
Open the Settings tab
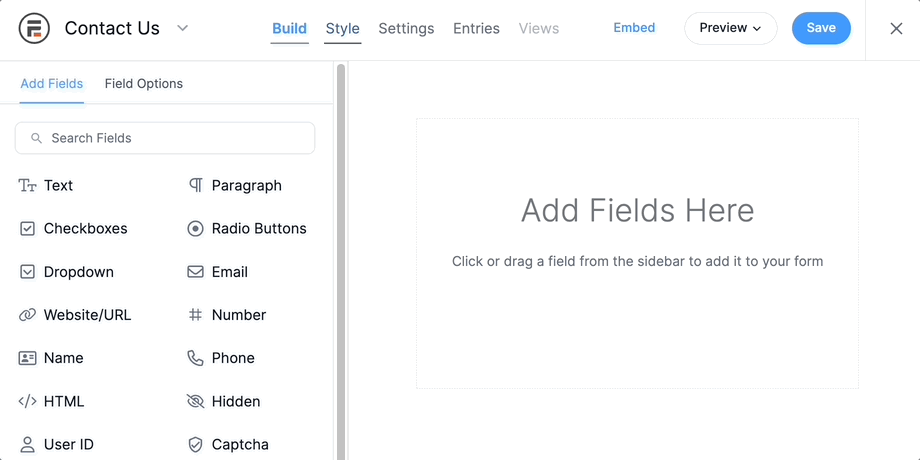406,28
